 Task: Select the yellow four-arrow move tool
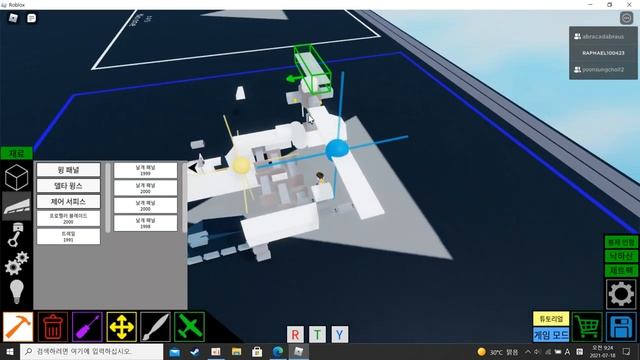[x=121, y=327]
